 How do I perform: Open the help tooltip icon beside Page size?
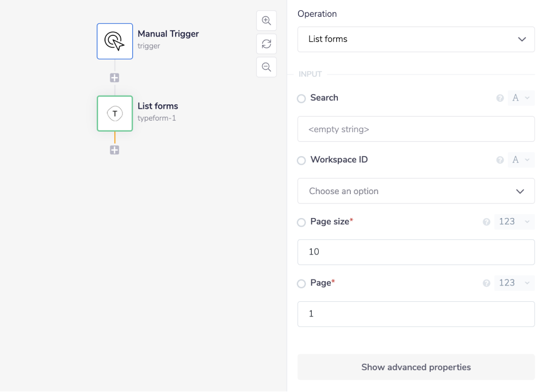point(486,222)
